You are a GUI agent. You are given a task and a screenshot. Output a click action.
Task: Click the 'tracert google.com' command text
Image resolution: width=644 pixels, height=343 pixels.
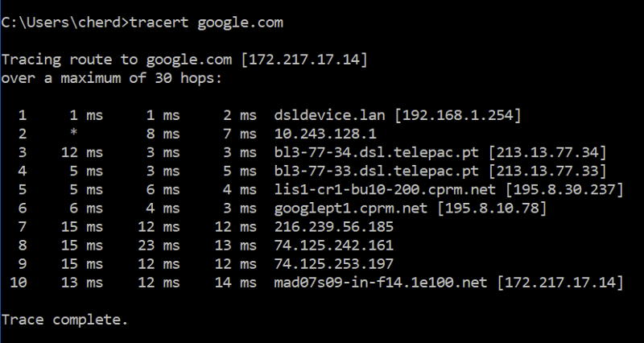(x=206, y=23)
